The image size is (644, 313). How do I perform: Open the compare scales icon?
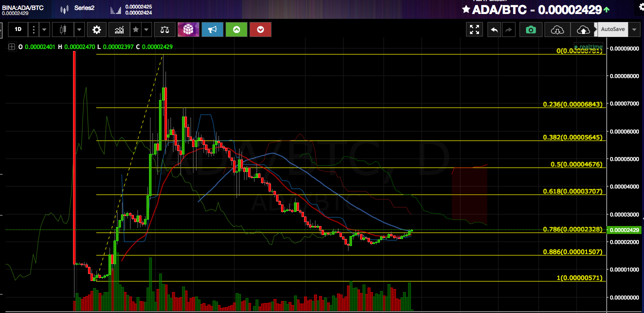[x=164, y=29]
